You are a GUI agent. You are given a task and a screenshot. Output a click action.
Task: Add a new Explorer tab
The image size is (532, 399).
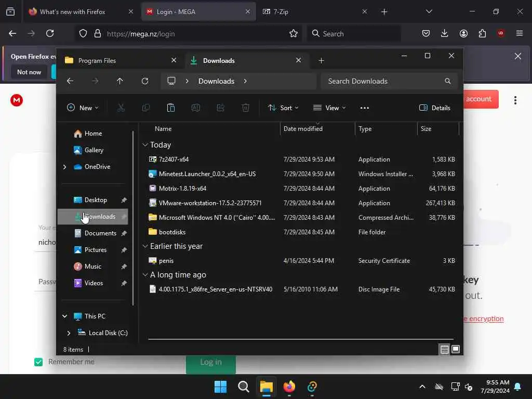[321, 60]
